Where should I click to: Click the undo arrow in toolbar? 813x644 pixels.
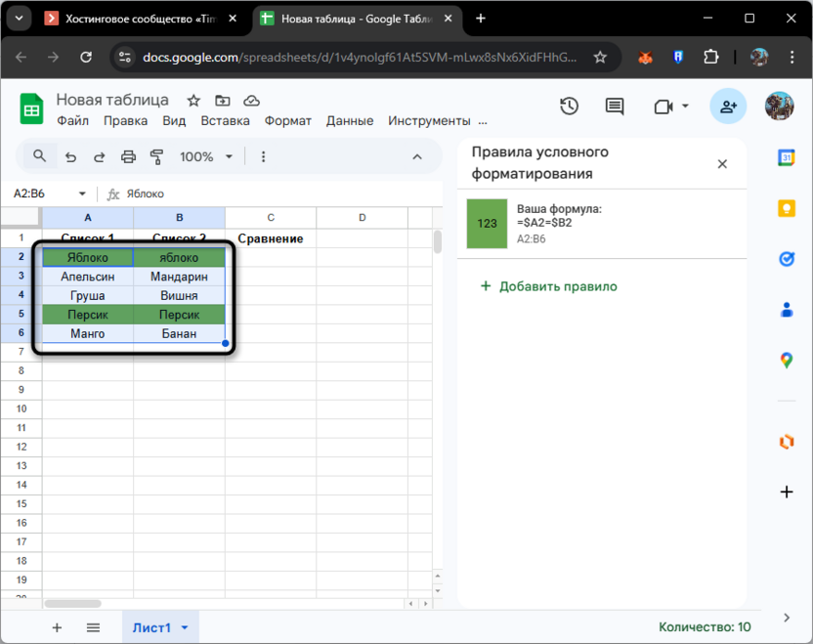[70, 156]
